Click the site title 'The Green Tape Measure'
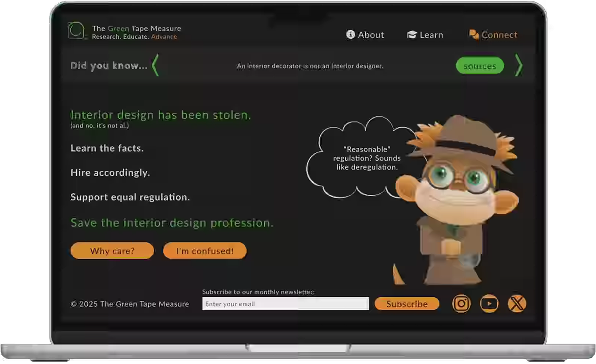 point(136,29)
